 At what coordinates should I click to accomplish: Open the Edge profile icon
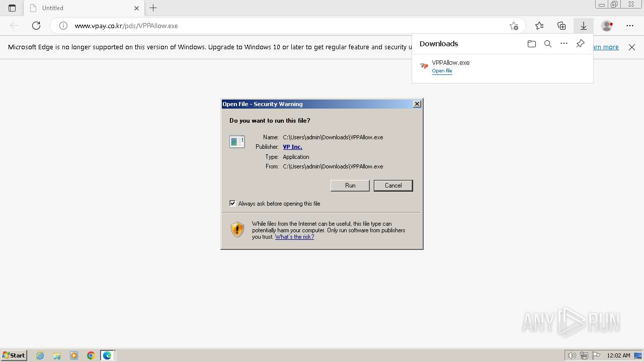click(607, 26)
